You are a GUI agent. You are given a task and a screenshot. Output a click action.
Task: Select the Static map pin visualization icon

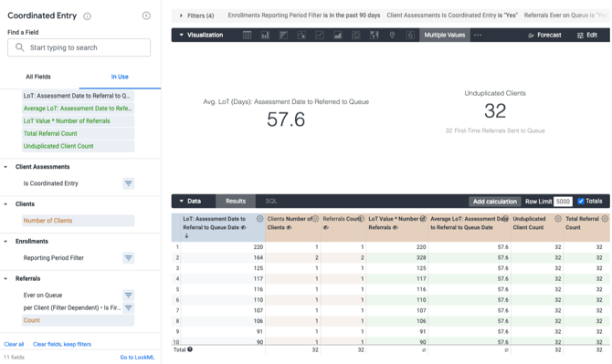(392, 35)
